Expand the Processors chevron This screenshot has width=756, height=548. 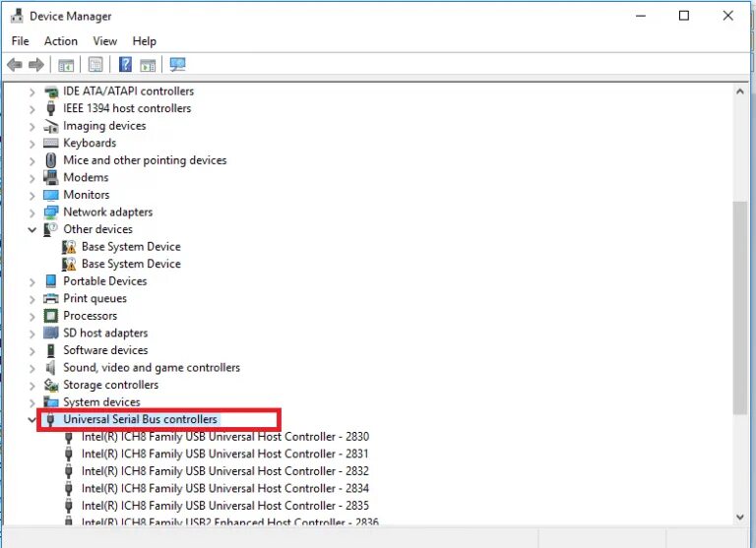[31, 316]
